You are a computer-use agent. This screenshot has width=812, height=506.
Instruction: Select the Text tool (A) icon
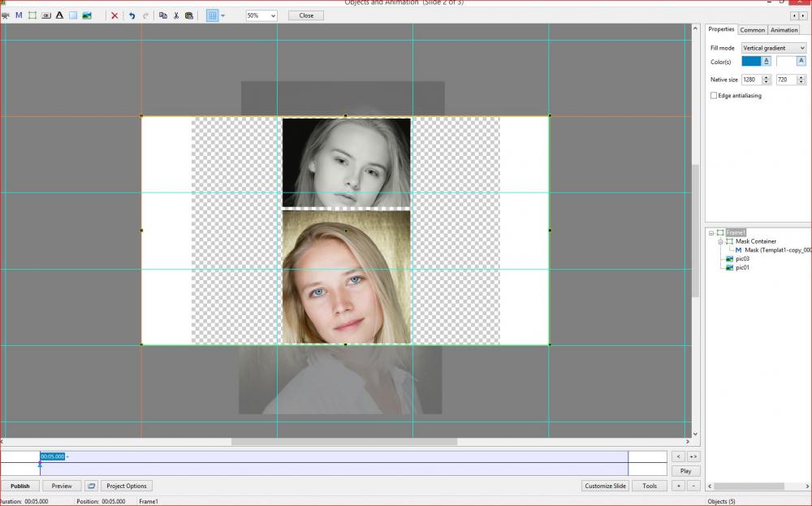point(59,15)
